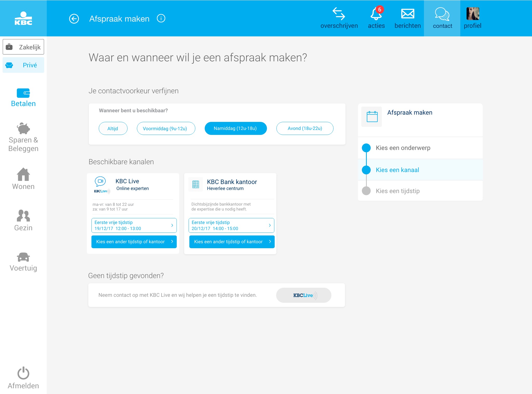The width and height of the screenshot is (532, 394).
Task: Click chevron on kantoor blue button
Action: point(270,241)
